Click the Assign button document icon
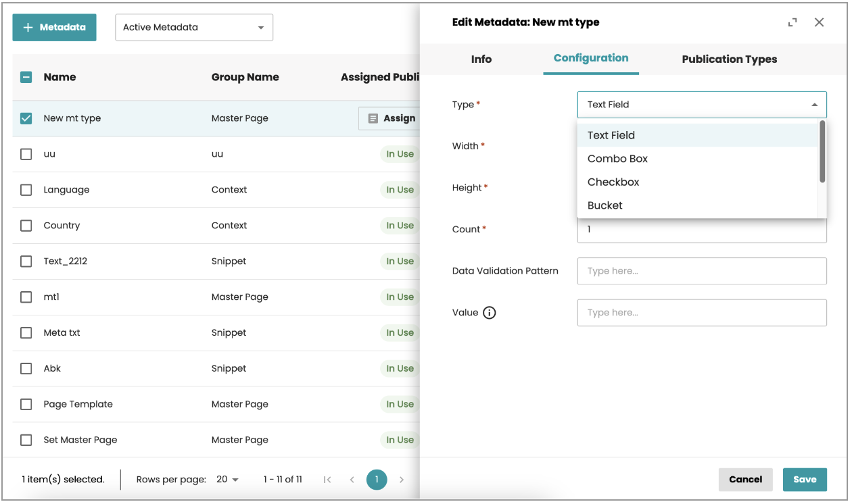Viewport: 852px width, 504px height. point(373,118)
